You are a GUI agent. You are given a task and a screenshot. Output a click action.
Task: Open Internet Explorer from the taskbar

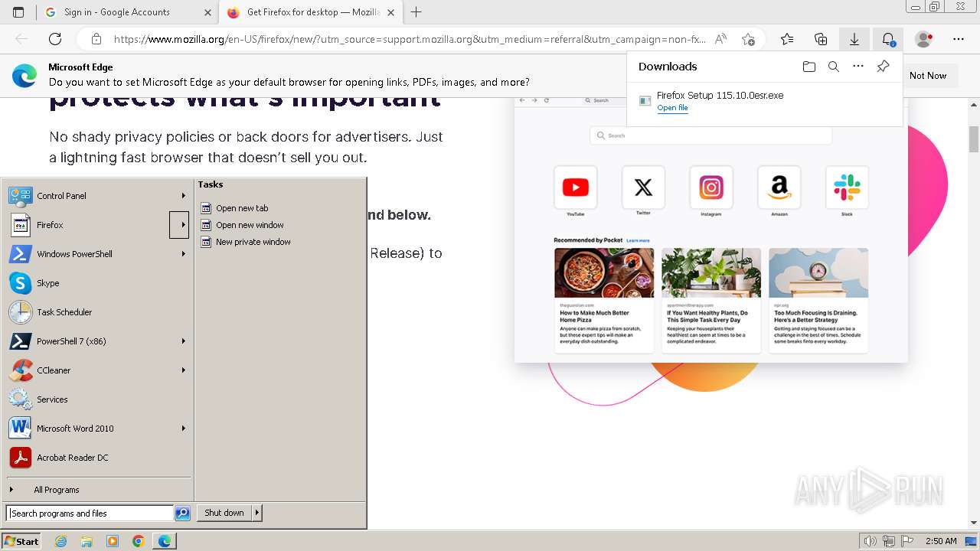tap(60, 541)
